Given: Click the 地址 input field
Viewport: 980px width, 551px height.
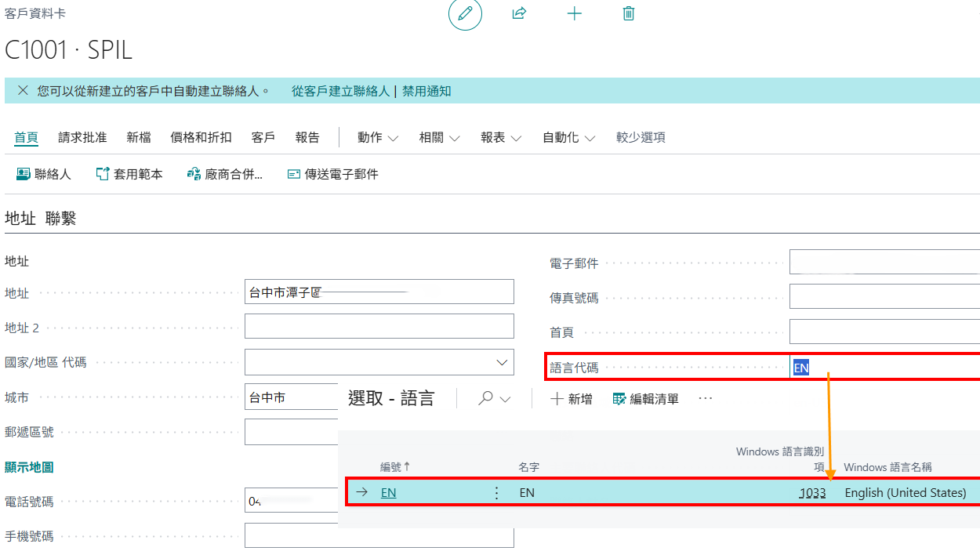Looking at the screenshot, I should (x=379, y=292).
